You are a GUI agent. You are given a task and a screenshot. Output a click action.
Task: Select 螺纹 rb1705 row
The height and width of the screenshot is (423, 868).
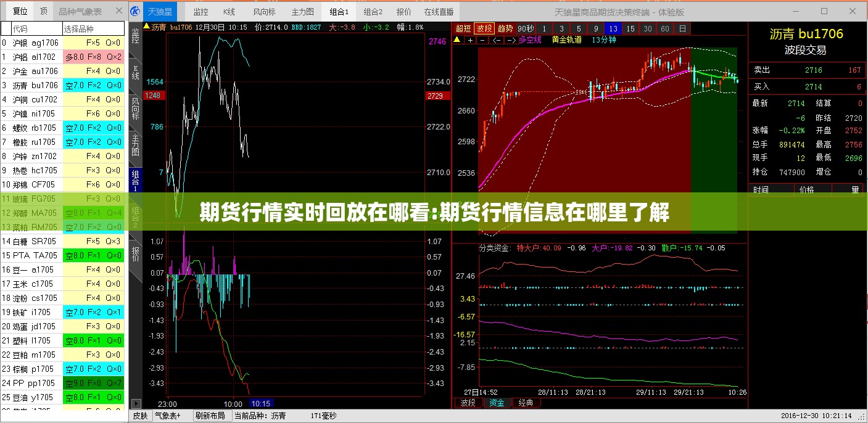[62, 128]
